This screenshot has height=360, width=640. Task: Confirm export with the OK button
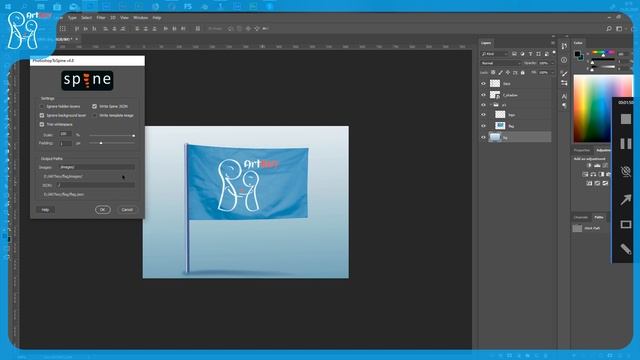tap(102, 210)
